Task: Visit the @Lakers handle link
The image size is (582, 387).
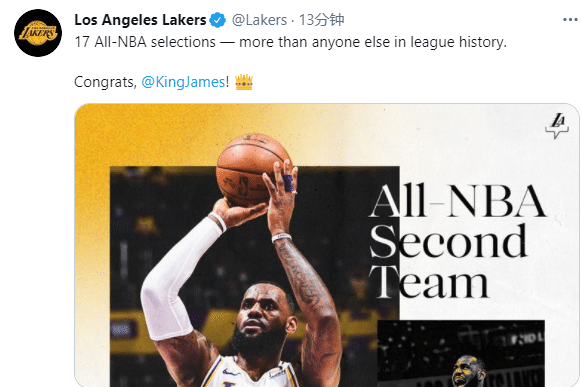Action: (259, 20)
